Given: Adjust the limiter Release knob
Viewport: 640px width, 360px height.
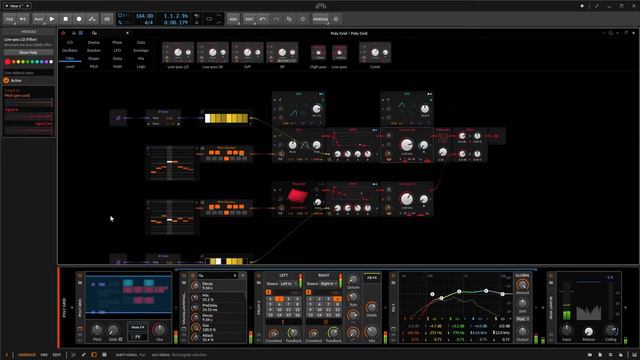Looking at the screenshot, I should click(x=589, y=331).
